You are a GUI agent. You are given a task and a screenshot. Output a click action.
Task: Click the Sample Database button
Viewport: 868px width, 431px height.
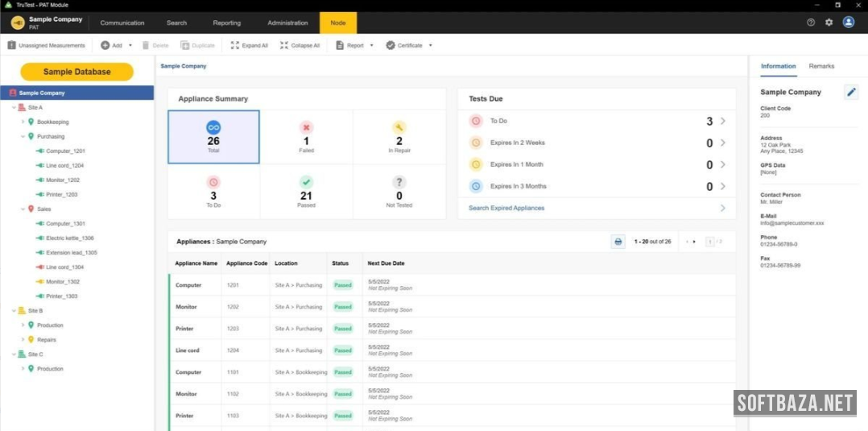click(x=76, y=72)
